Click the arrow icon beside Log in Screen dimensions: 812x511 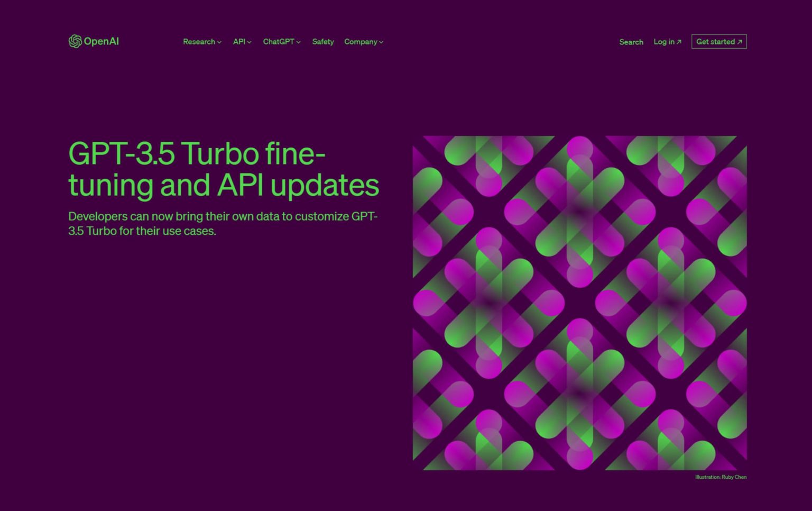[x=679, y=42]
